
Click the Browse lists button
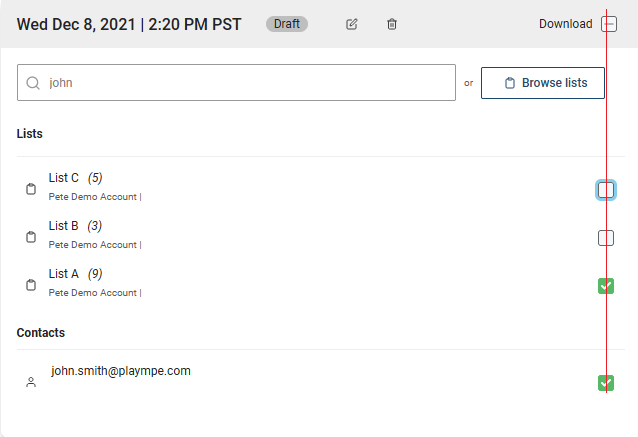[543, 83]
